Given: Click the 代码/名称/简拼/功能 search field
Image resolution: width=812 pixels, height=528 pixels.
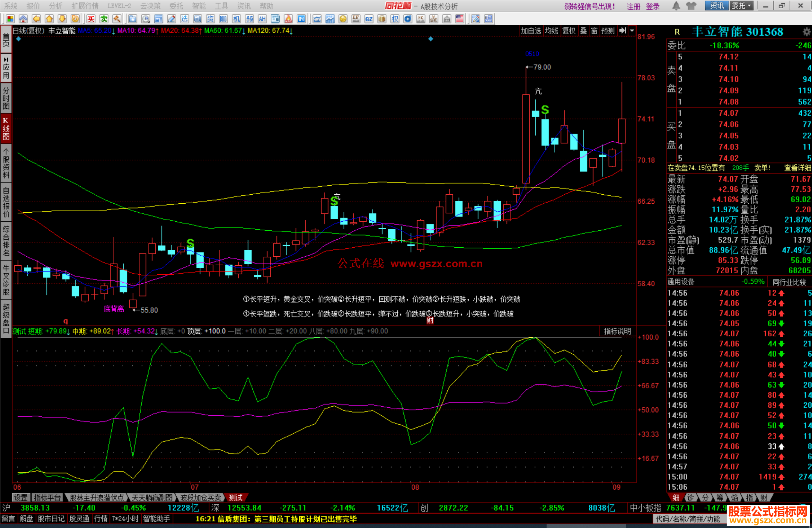Looking at the screenshot, I should [688, 519].
